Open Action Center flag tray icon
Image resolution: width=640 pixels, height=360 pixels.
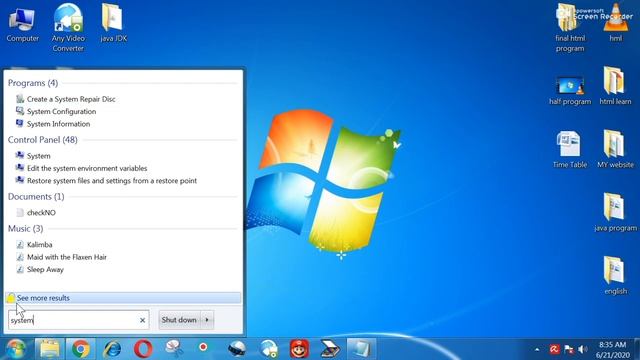569,350
